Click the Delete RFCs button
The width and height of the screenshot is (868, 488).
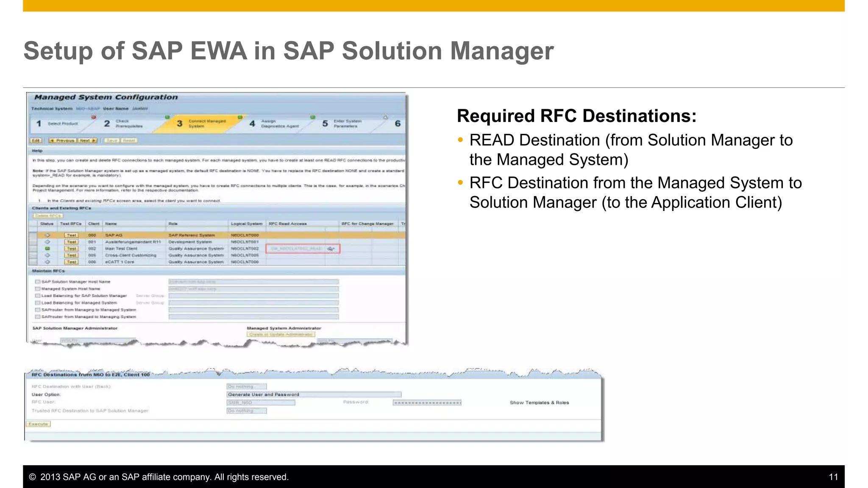(x=48, y=216)
